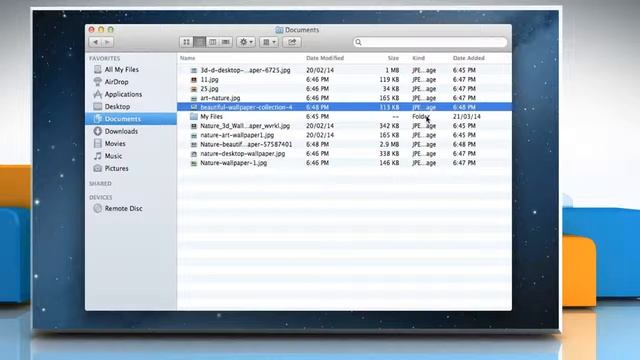This screenshot has width=640, height=360.
Task: Click the AirDrop sidebar icon
Action: (x=98, y=82)
